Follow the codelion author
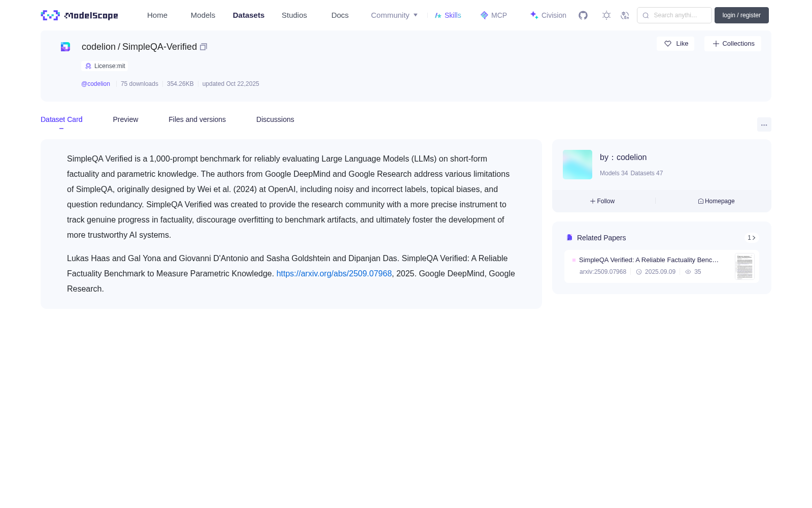The image size is (812, 508). pyautogui.click(x=602, y=201)
